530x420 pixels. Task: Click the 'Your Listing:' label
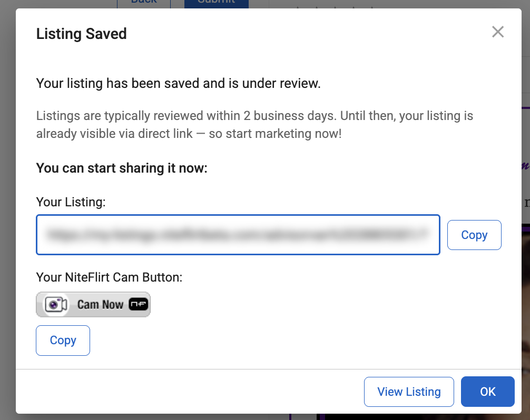click(71, 202)
